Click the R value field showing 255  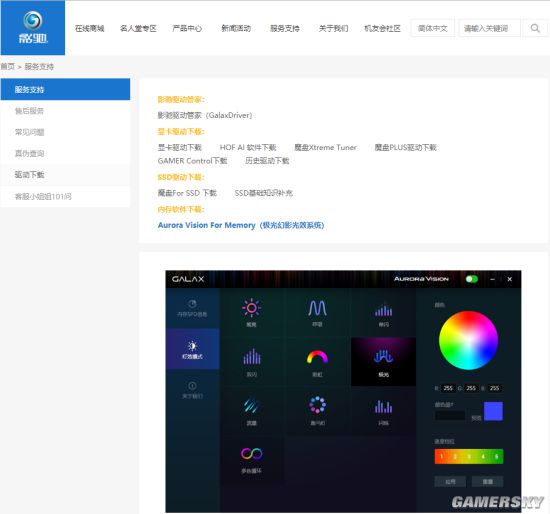[448, 388]
